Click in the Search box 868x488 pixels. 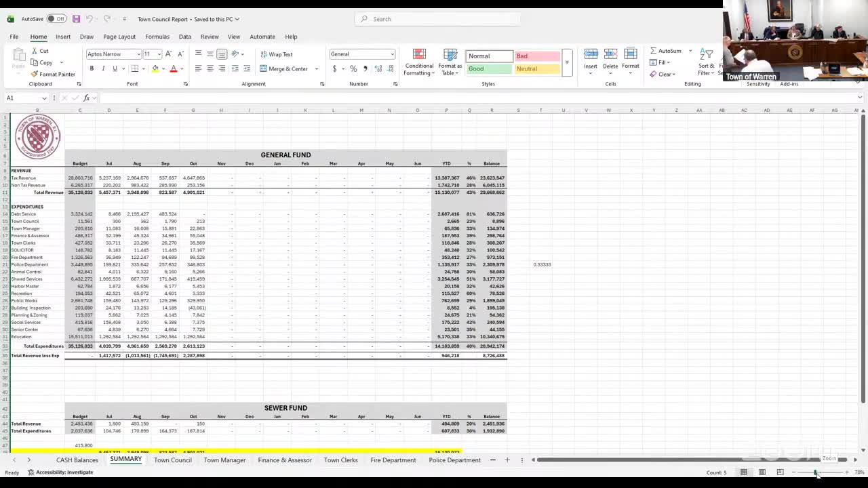(437, 19)
